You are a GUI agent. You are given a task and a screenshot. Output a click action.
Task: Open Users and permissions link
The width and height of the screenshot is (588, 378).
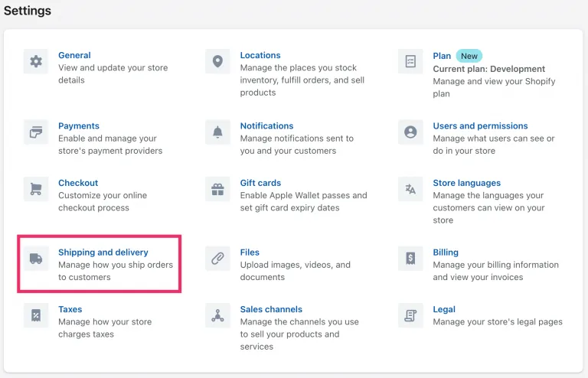click(x=480, y=126)
